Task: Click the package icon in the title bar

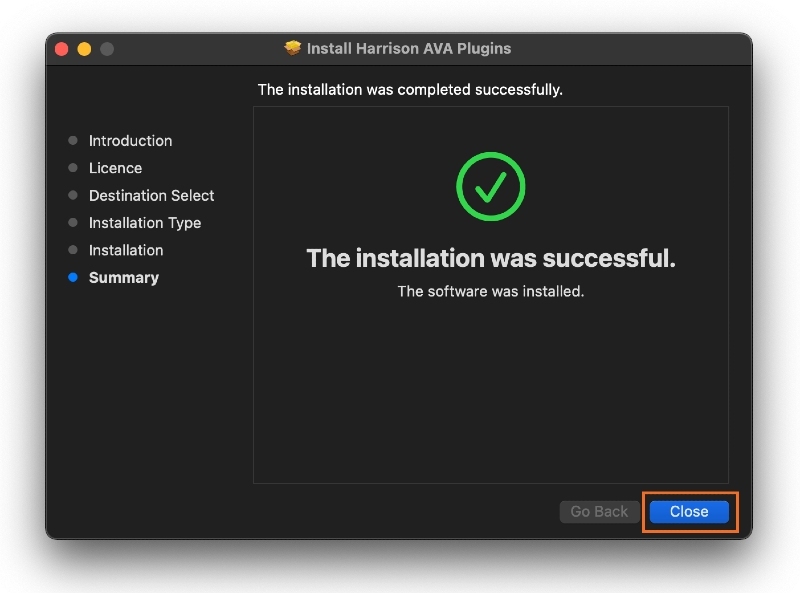Action: click(293, 48)
